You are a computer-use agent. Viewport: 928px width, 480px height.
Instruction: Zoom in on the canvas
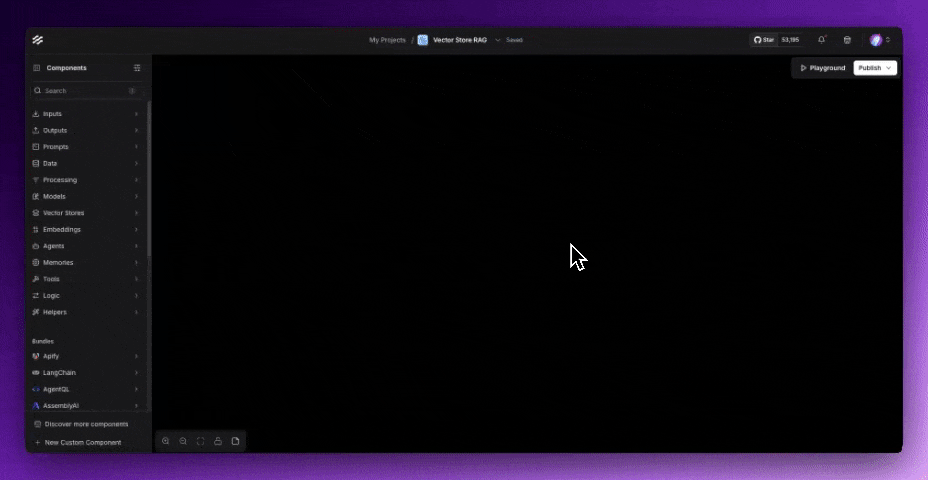(166, 441)
